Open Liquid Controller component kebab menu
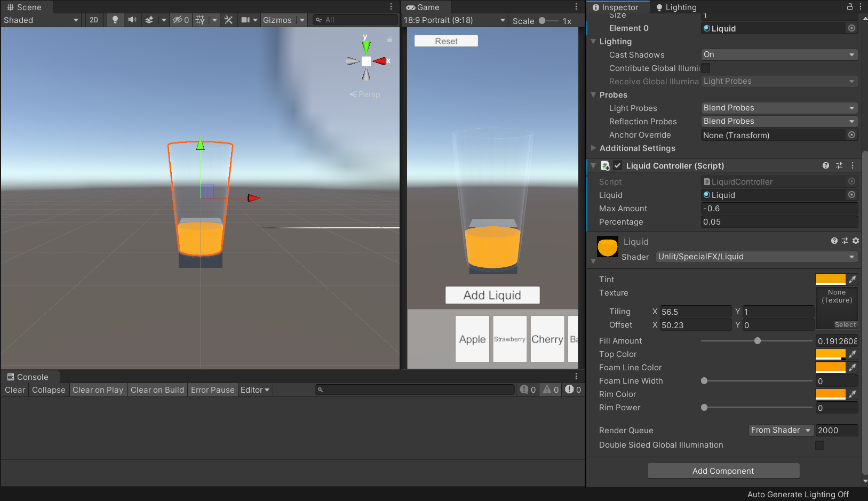868x501 pixels. (853, 165)
